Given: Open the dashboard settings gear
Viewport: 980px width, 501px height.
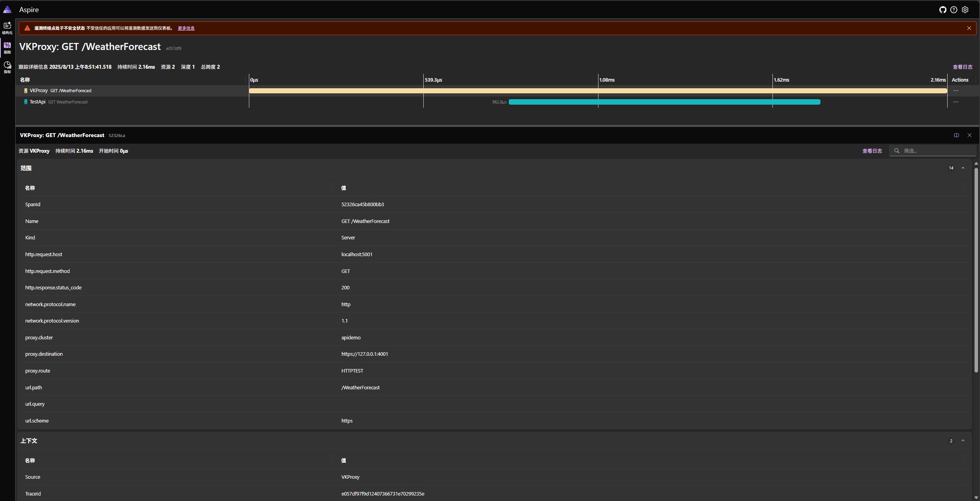Looking at the screenshot, I should (x=966, y=9).
